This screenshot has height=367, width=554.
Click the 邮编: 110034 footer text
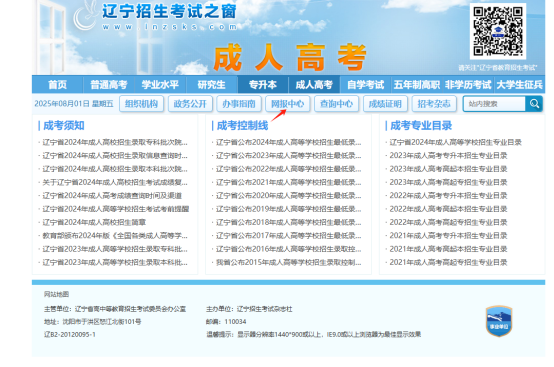pos(226,322)
